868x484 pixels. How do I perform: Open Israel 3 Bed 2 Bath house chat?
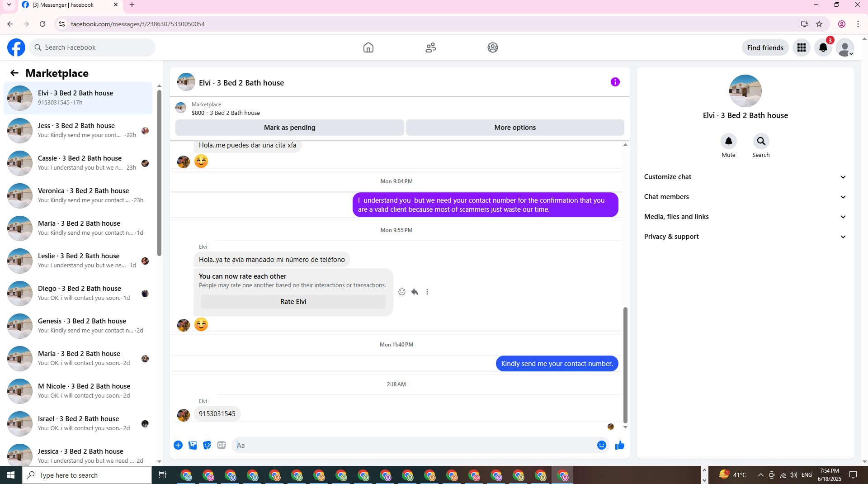[78, 424]
